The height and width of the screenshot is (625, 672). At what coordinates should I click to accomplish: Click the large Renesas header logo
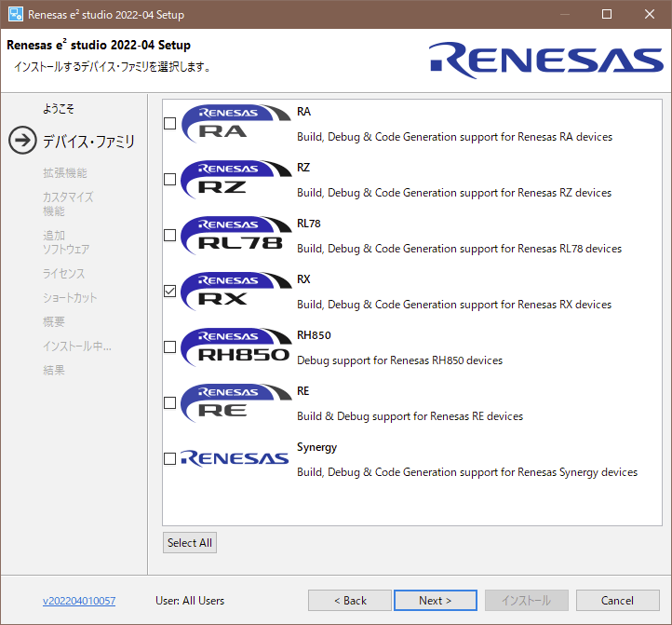point(546,60)
